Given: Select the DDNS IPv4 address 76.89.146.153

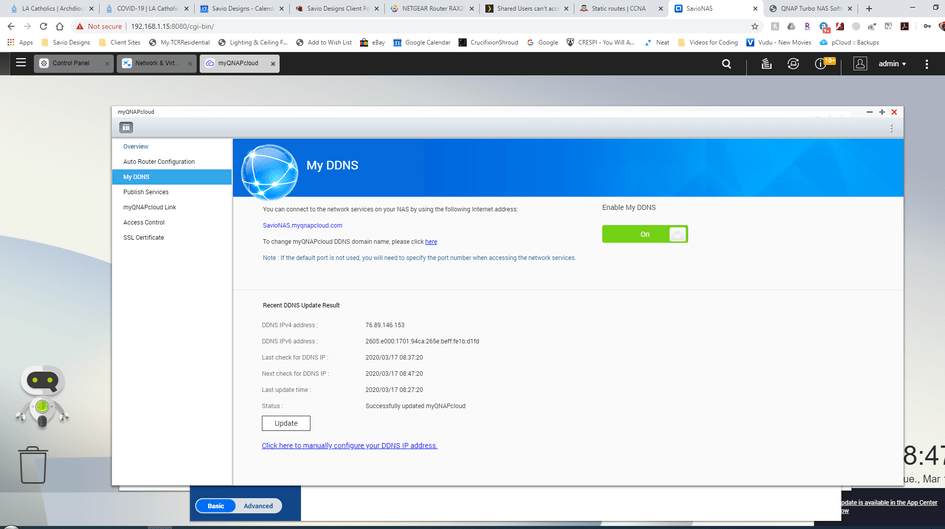Looking at the screenshot, I should [385, 325].
